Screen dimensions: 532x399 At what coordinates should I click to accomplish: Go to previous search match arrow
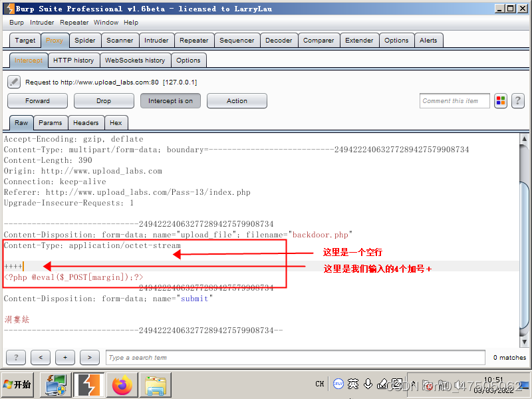click(41, 357)
